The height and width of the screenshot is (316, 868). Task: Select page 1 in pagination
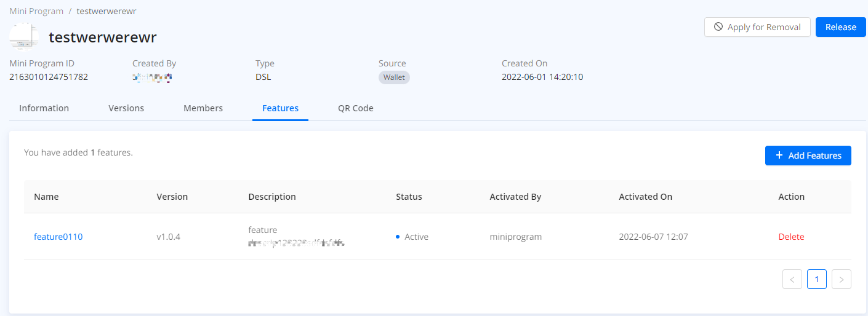[816, 279]
